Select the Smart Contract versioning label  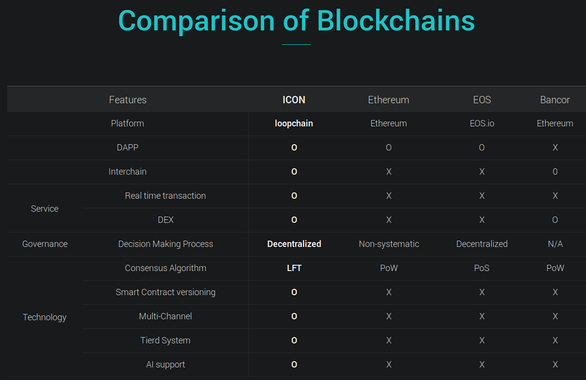165,292
